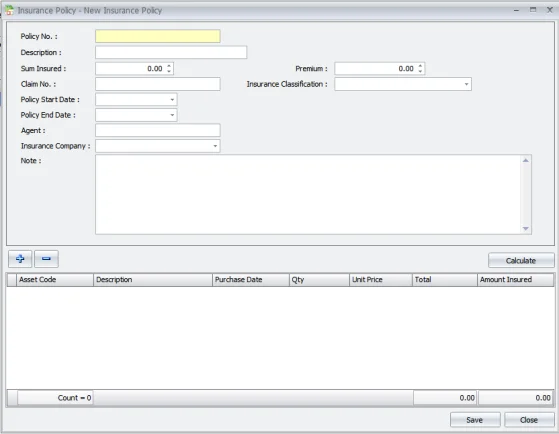Screen dimensions: 559x434
Task: Click the blue minus remove-asset icon
Action: pyautogui.click(x=46, y=259)
